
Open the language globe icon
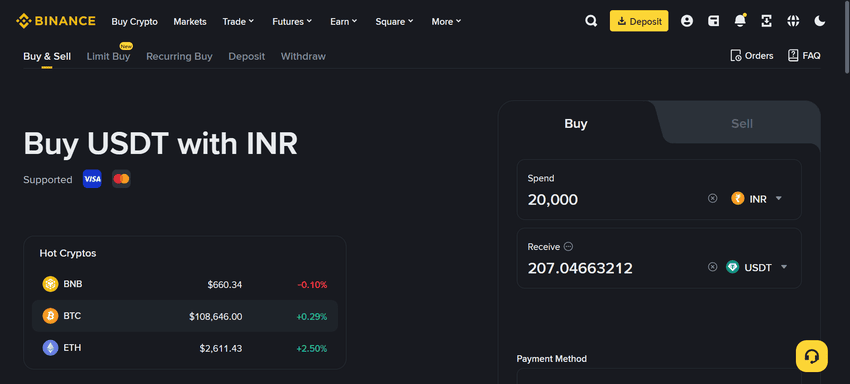click(793, 21)
